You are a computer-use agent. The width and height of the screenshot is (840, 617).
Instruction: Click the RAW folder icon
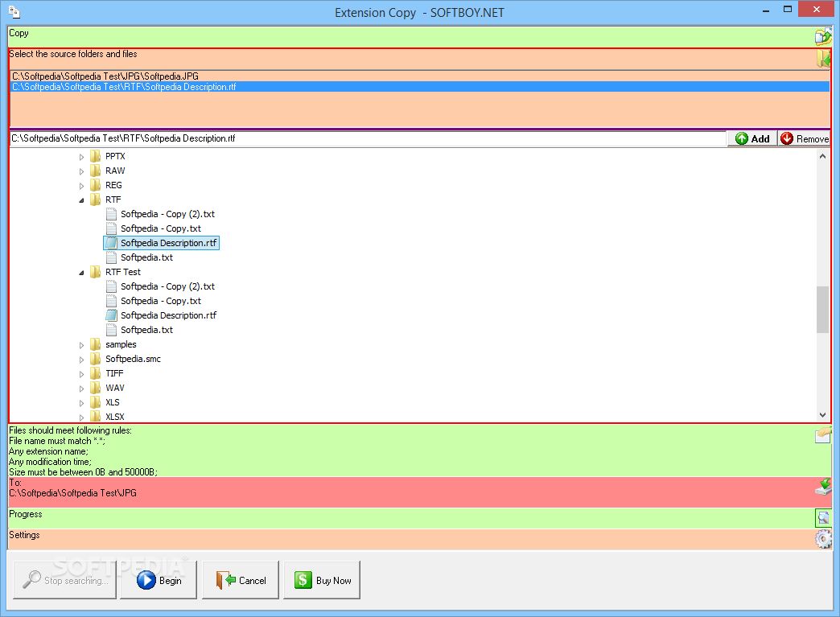[96, 171]
